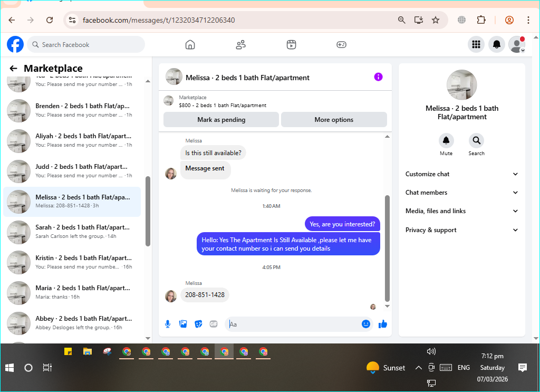Send a thumbs-up like
Image resolution: width=540 pixels, height=392 pixels.
click(x=383, y=324)
